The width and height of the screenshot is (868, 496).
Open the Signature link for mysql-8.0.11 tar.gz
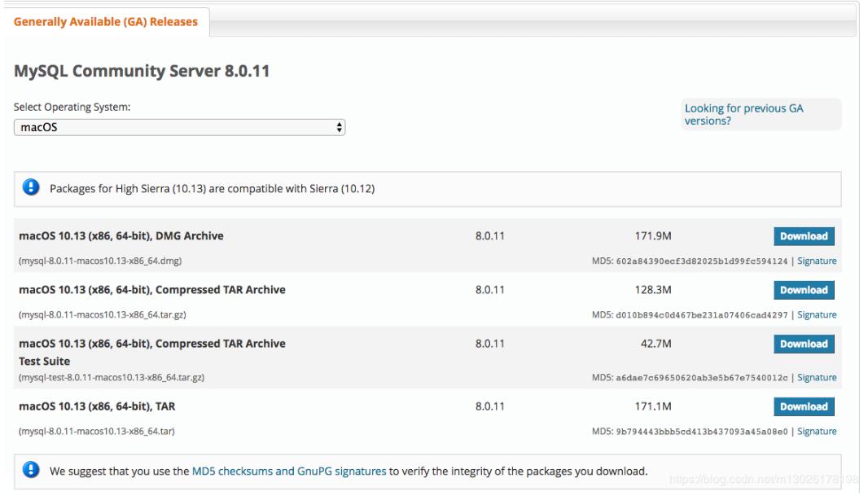coord(817,314)
